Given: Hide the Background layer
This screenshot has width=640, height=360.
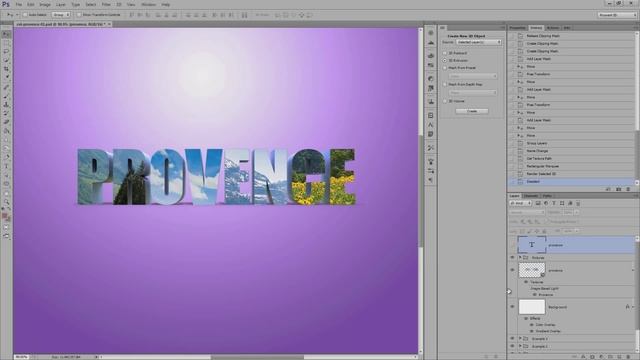Looking at the screenshot, I should coord(512,307).
